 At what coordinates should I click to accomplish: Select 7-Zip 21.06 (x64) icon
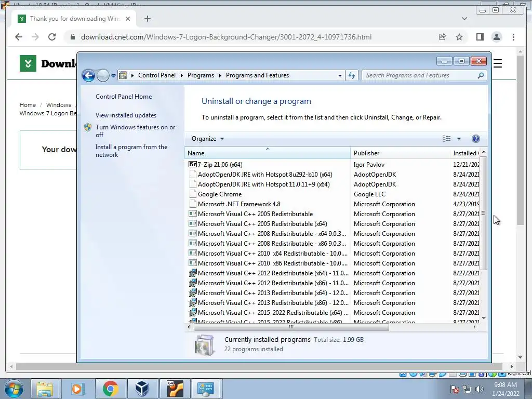click(192, 165)
